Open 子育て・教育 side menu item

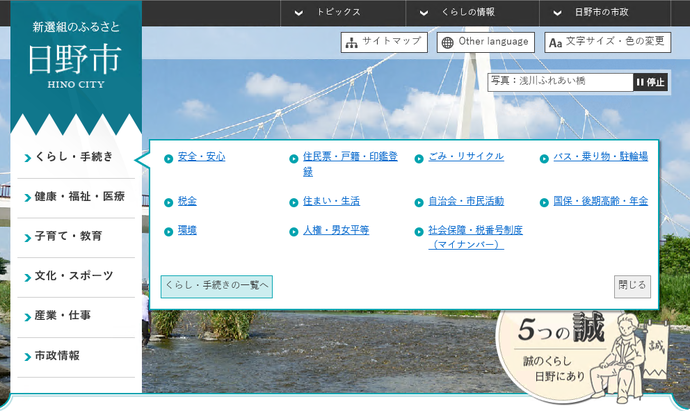coord(76,237)
